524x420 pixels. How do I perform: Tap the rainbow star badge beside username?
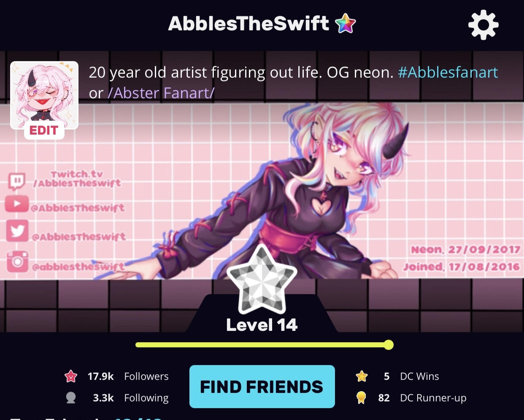coord(346,23)
